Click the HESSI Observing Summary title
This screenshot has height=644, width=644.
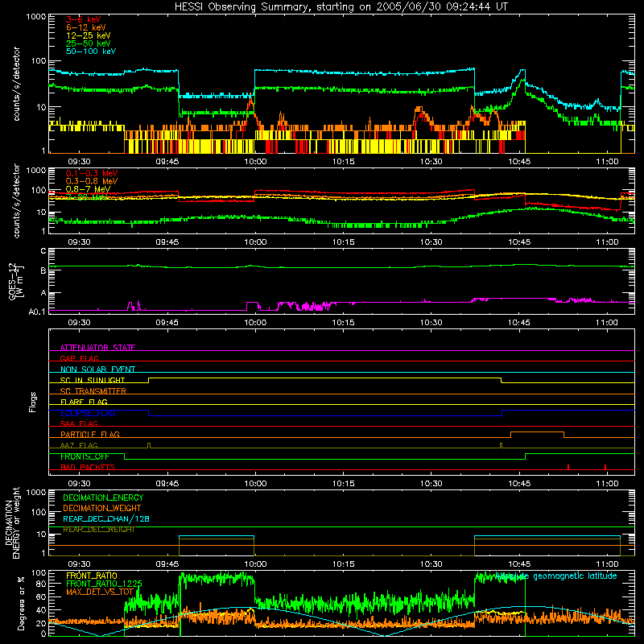[341, 7]
